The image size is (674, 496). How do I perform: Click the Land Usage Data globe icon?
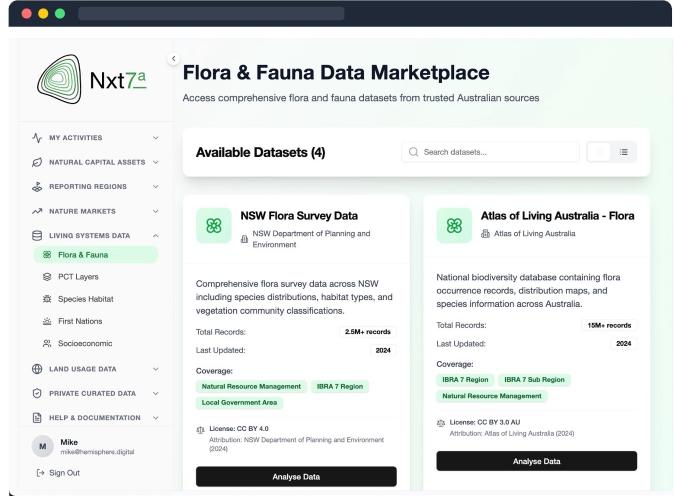click(37, 369)
